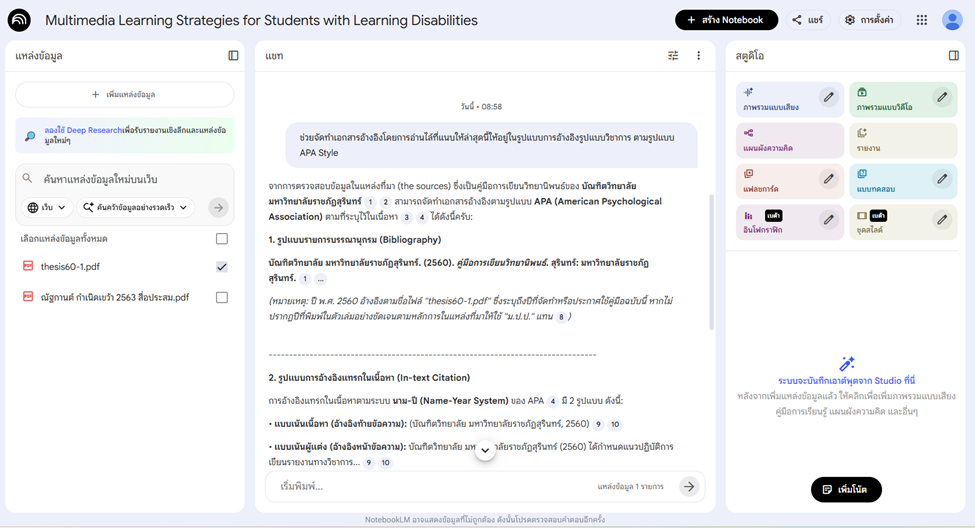Open the การตั้งค่า settings menu

[869, 20]
